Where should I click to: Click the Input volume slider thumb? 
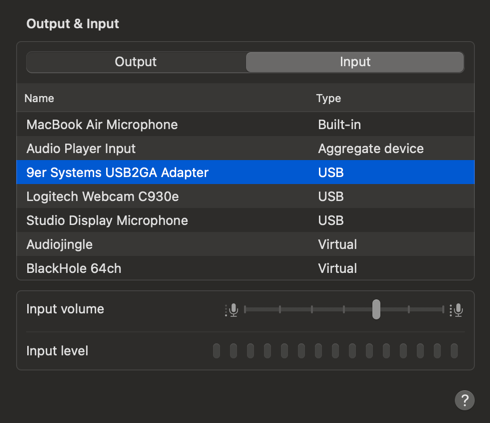pyautogui.click(x=376, y=309)
